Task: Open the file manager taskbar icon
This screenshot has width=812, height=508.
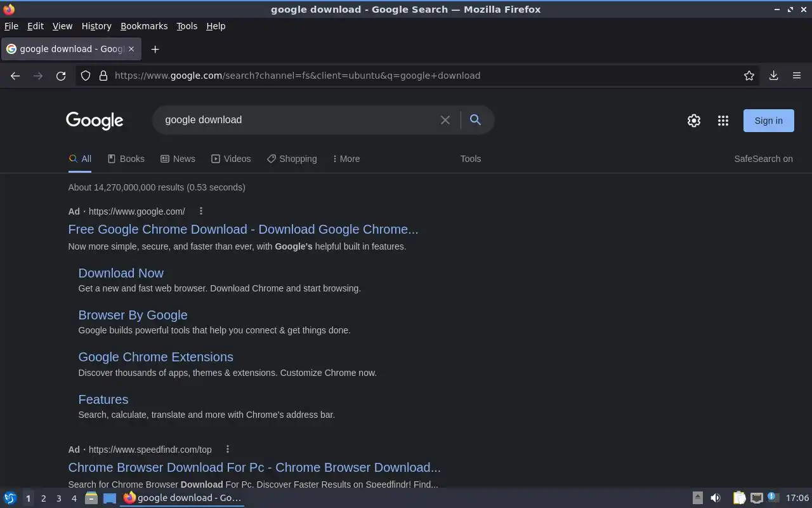Action: tap(91, 498)
